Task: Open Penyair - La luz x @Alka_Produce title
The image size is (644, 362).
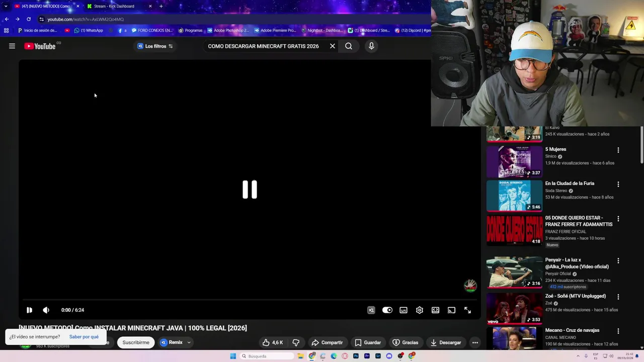Action: [577, 263]
